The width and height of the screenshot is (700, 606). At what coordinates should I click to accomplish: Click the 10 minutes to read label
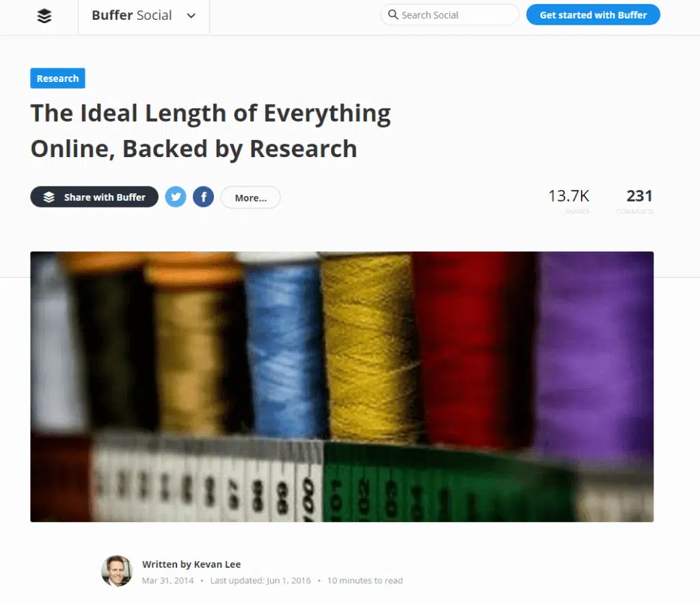point(365,581)
